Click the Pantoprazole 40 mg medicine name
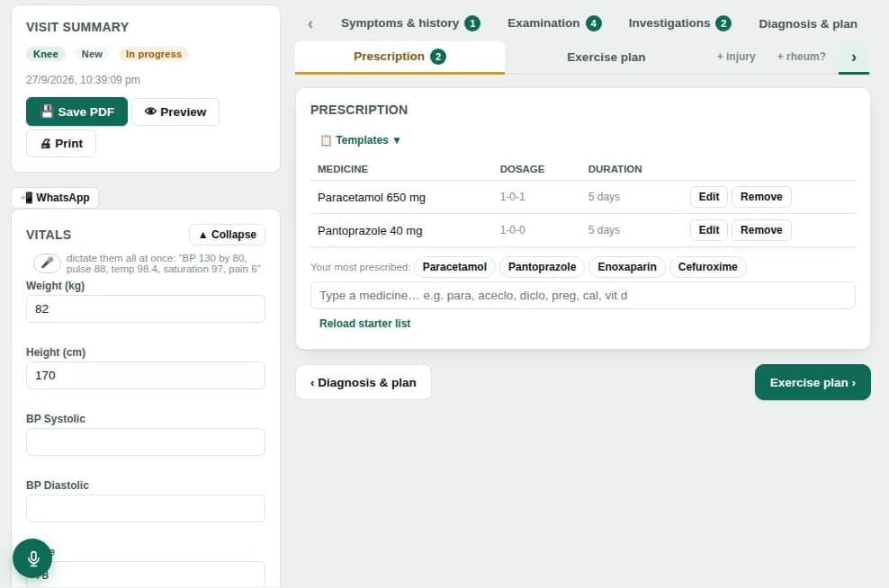The height and width of the screenshot is (588, 889). point(370,230)
